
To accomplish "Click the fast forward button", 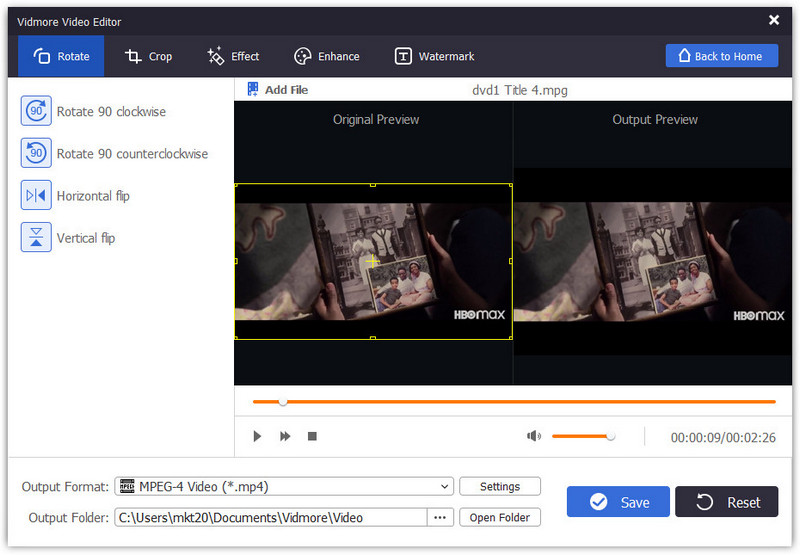I will click(285, 437).
